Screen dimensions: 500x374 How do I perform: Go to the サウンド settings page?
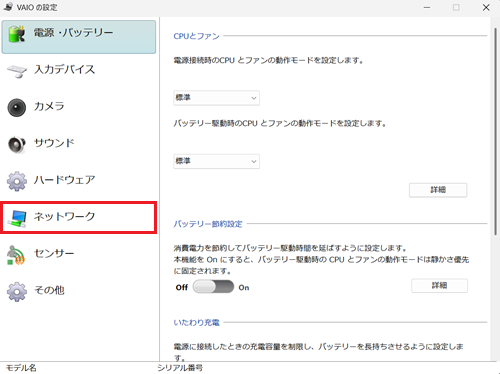(79, 144)
